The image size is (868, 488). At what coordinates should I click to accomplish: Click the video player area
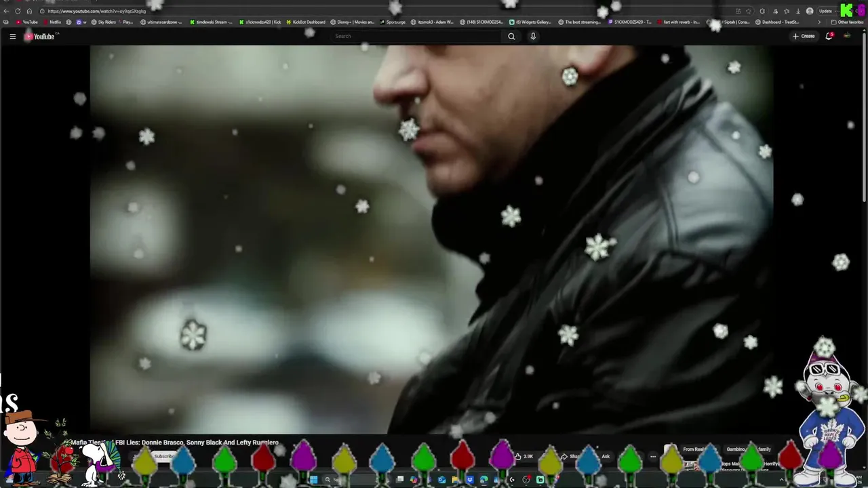click(431, 239)
